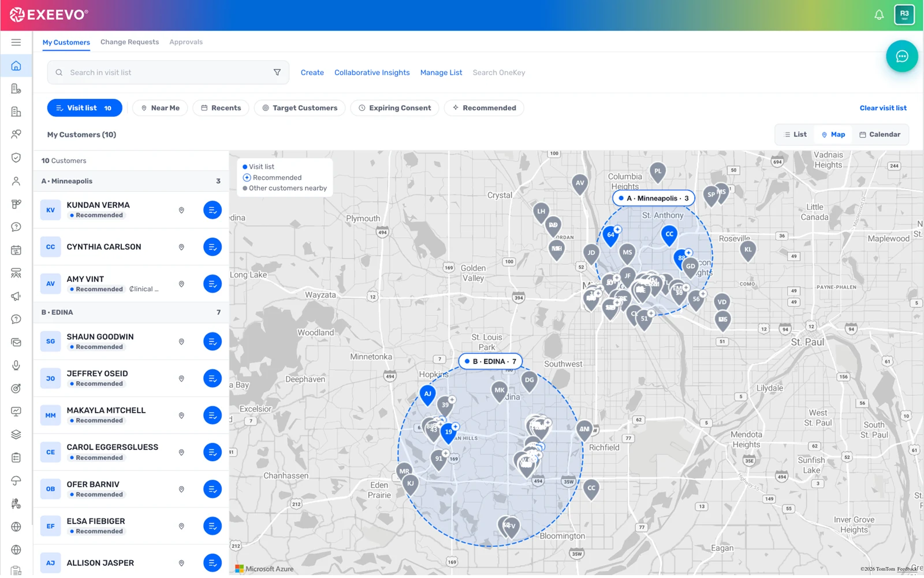The width and height of the screenshot is (924, 578).
Task: Toggle Recents filter chip
Action: pyautogui.click(x=221, y=108)
